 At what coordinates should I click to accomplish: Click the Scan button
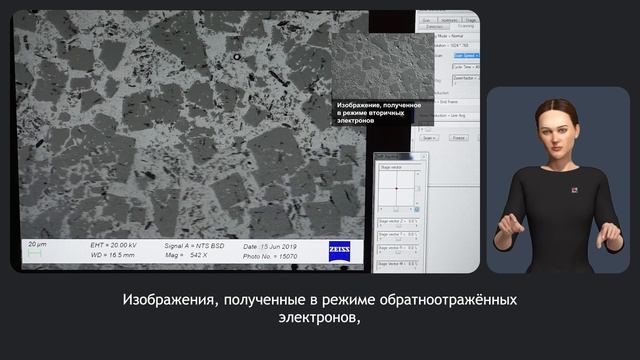coord(429,138)
